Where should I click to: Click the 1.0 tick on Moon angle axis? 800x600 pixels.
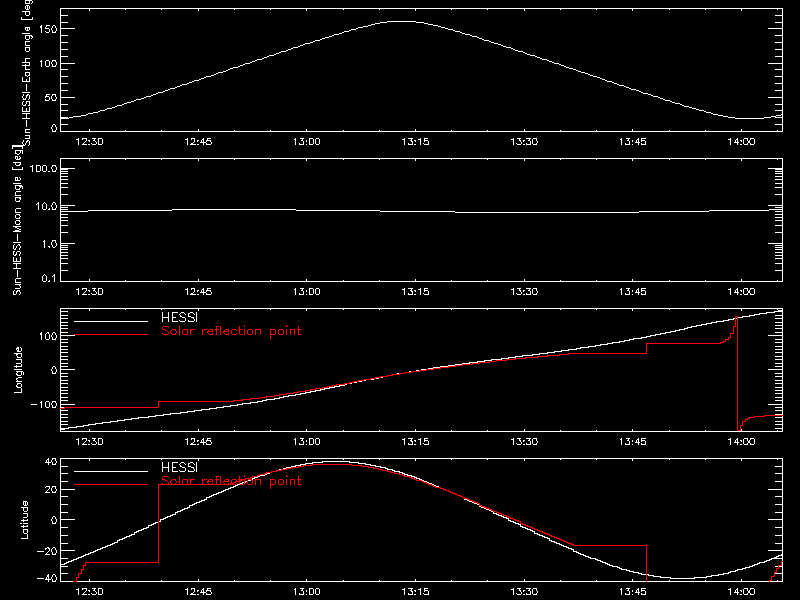click(49, 244)
